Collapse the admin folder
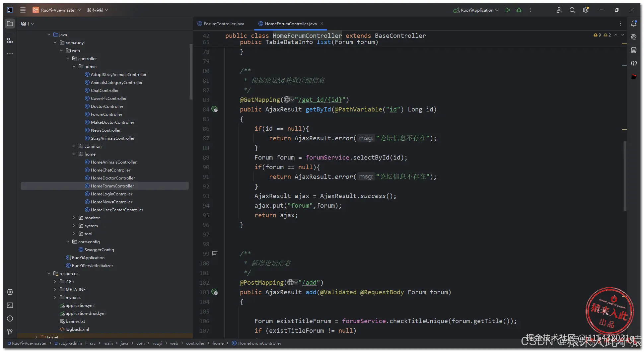This screenshot has height=352, width=644. (x=74, y=66)
